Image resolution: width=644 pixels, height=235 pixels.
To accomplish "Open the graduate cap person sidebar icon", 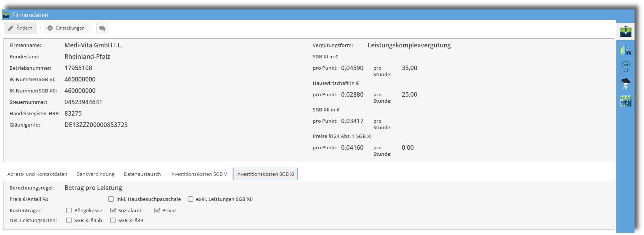I will [x=625, y=83].
